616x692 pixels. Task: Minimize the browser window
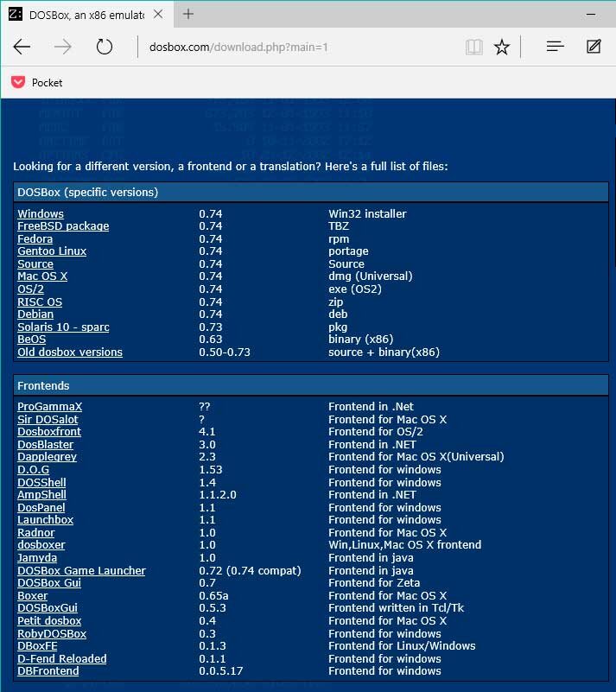click(591, 15)
